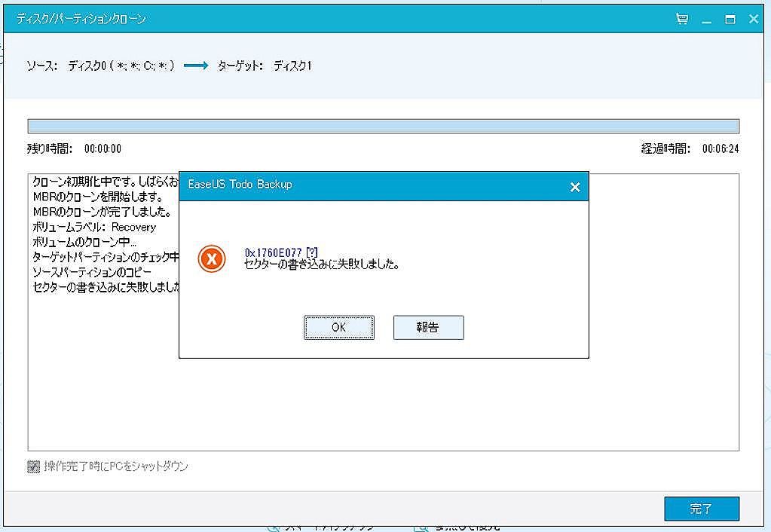
Task: Close the disk/partition clone window
Action: click(754, 19)
